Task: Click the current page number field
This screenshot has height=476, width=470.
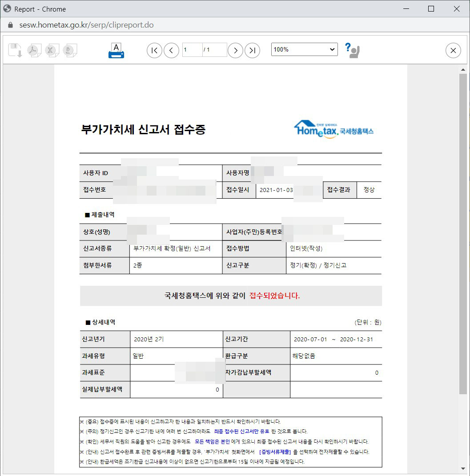Action: (x=192, y=49)
